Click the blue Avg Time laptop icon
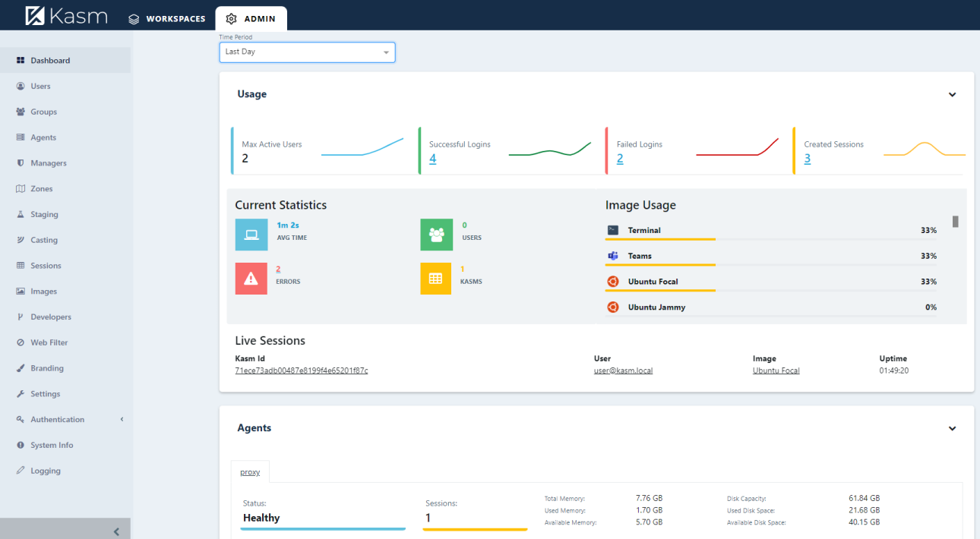This screenshot has width=980, height=539. [x=251, y=235]
